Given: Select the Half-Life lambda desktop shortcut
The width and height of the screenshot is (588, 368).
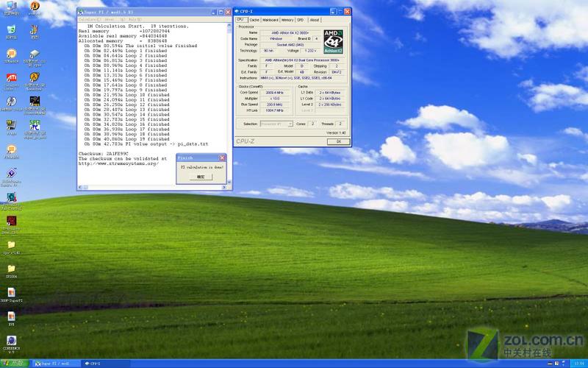Looking at the screenshot, I should [x=34, y=77].
